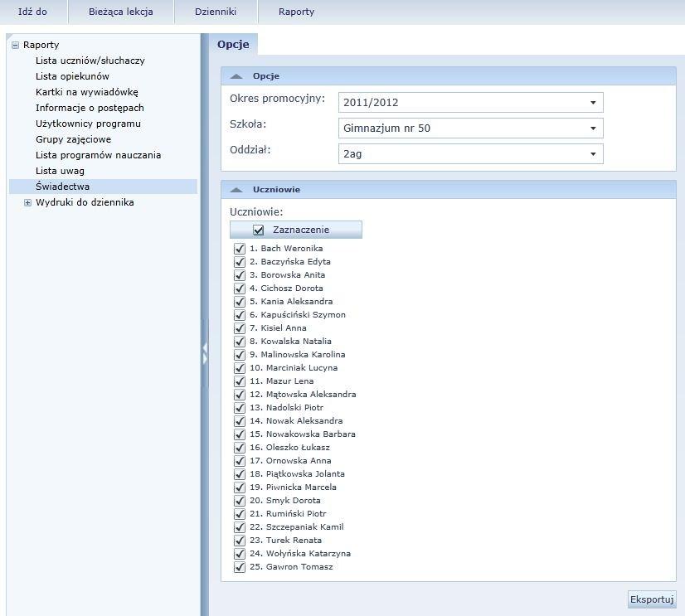Collapse the Opcje panel section
Screen dimensions: 685x616
(x=236, y=76)
